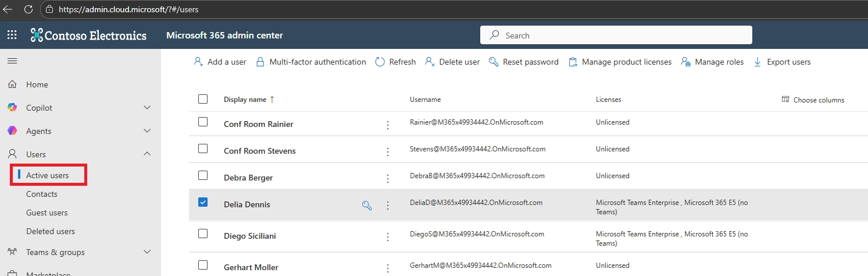Click the Add a user icon

pyautogui.click(x=198, y=62)
